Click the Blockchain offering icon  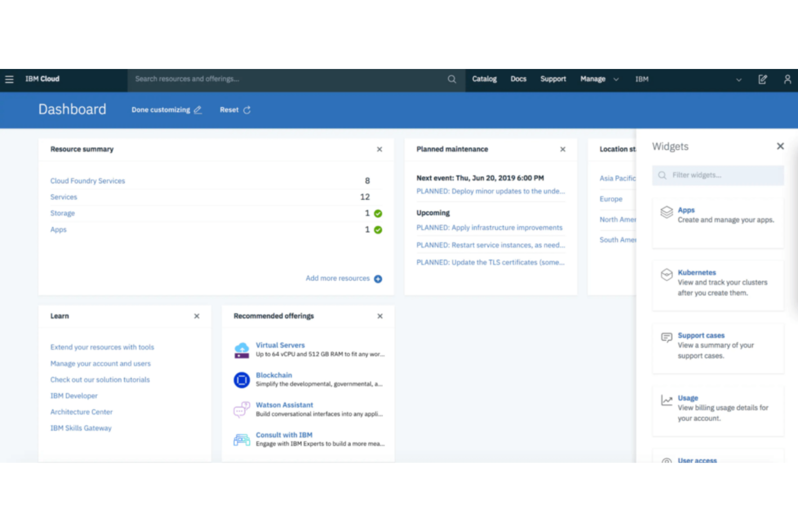click(242, 379)
